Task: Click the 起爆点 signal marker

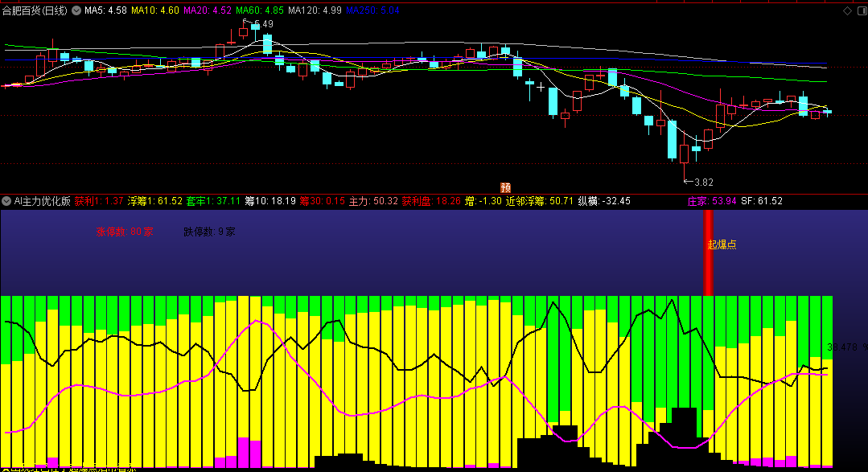Action: click(x=722, y=244)
